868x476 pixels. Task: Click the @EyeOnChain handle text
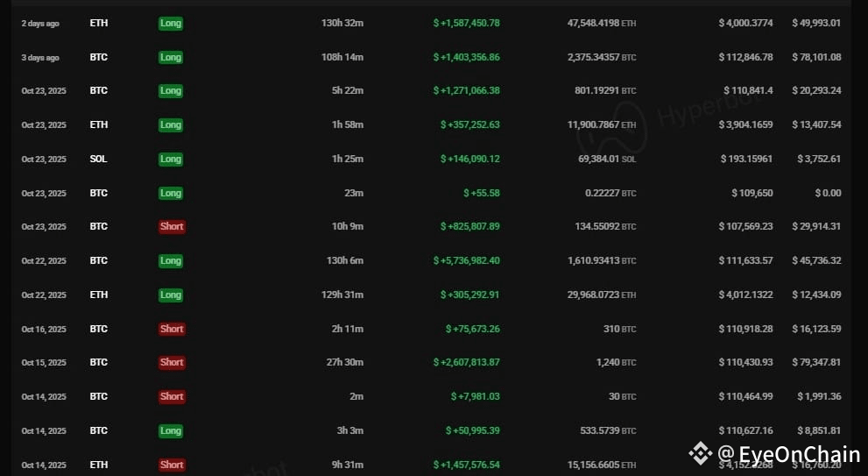click(x=789, y=454)
